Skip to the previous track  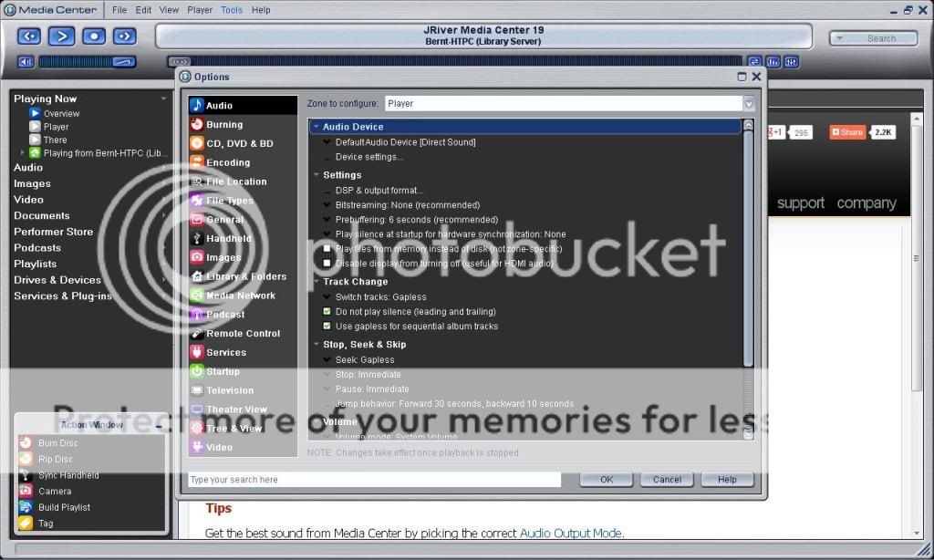click(29, 36)
